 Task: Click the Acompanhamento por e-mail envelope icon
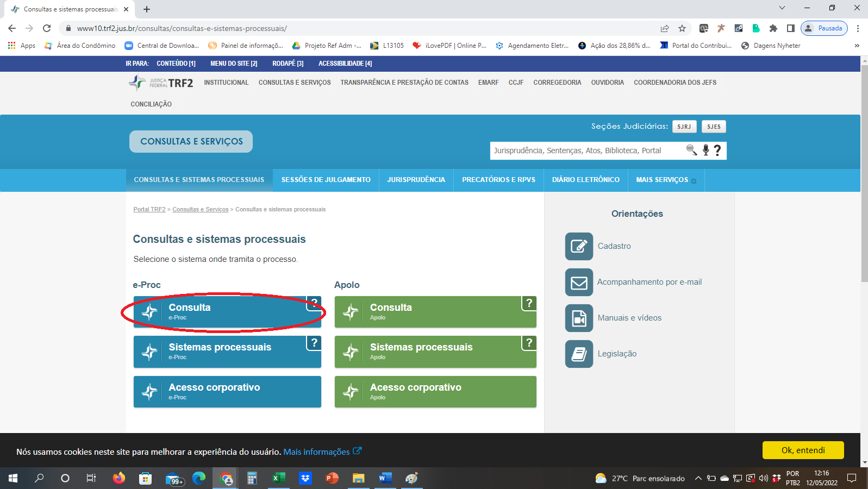pyautogui.click(x=579, y=283)
